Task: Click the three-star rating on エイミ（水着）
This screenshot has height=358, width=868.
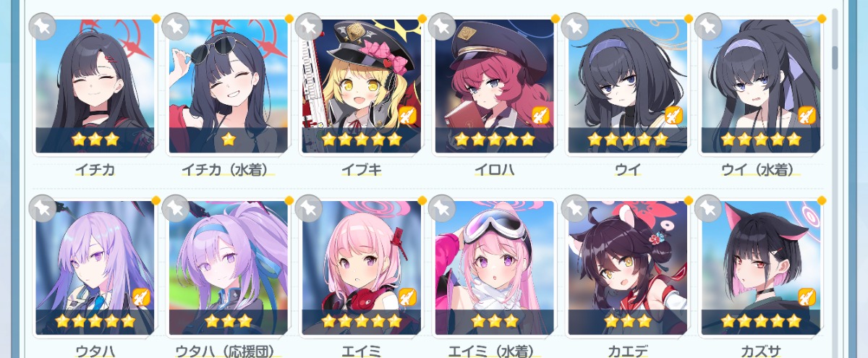Action: coord(495,320)
